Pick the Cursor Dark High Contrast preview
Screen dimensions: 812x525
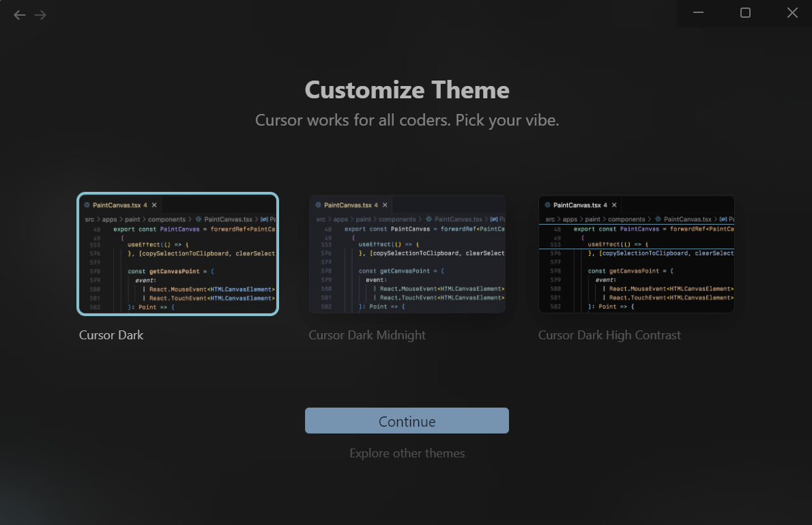(637, 254)
